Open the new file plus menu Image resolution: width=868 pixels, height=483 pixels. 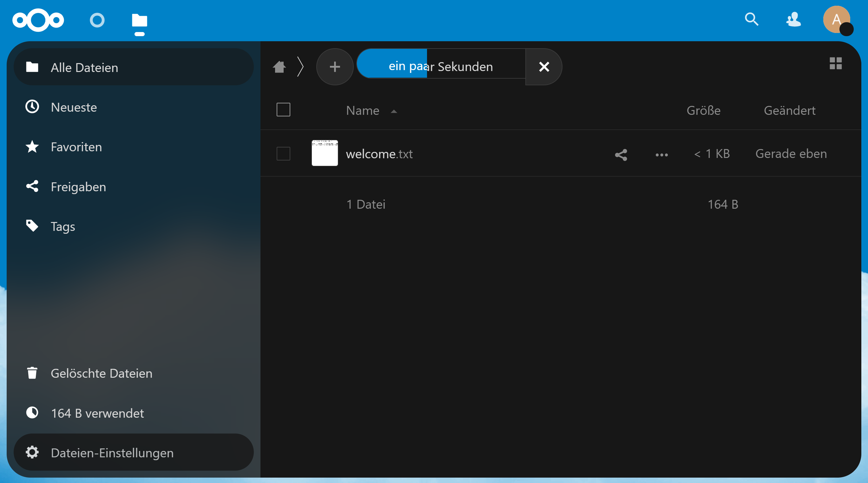pos(335,67)
